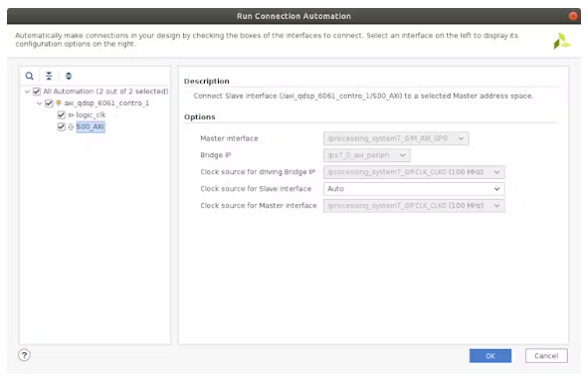Confirm with the OK button
The image size is (588, 384).
click(490, 356)
